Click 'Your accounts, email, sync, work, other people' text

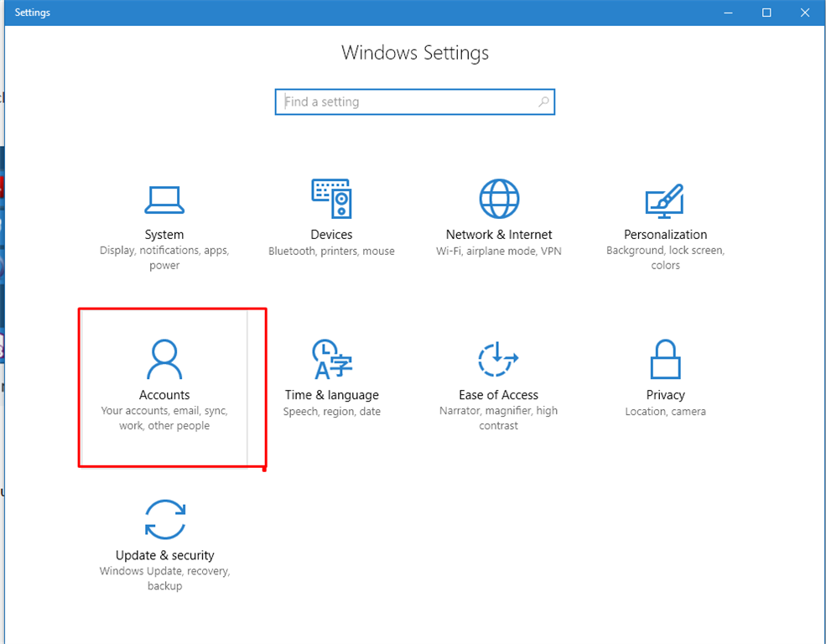point(164,418)
